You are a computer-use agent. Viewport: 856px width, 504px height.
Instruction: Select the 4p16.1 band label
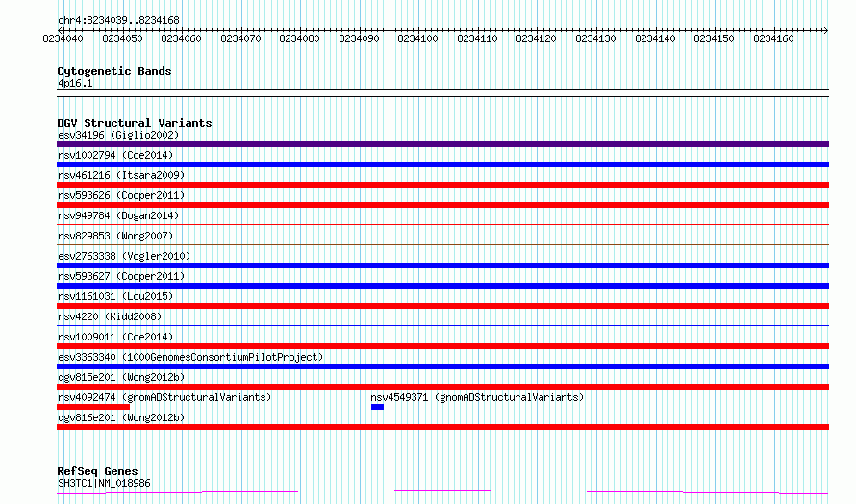point(75,83)
